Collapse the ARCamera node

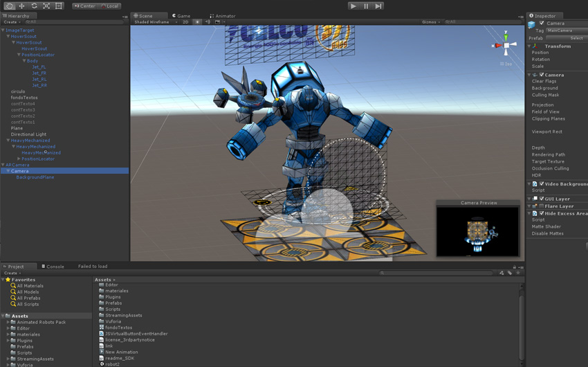pos(3,165)
